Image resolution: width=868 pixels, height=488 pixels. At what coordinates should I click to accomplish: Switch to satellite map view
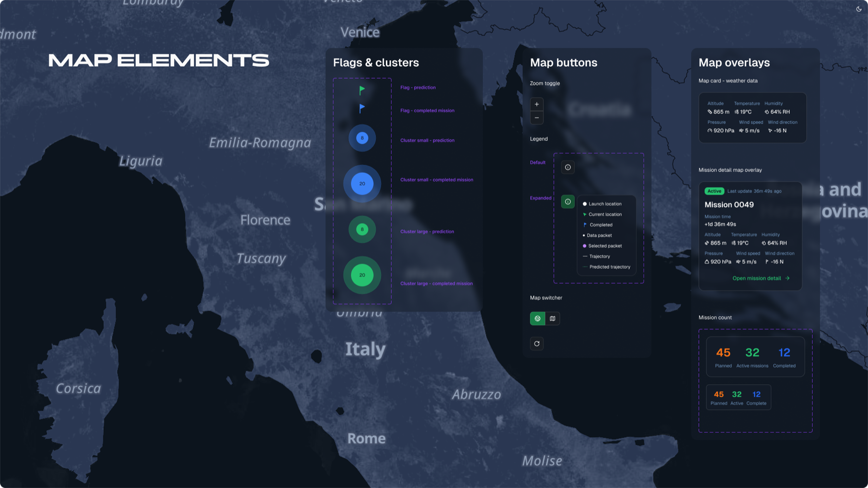coord(538,319)
